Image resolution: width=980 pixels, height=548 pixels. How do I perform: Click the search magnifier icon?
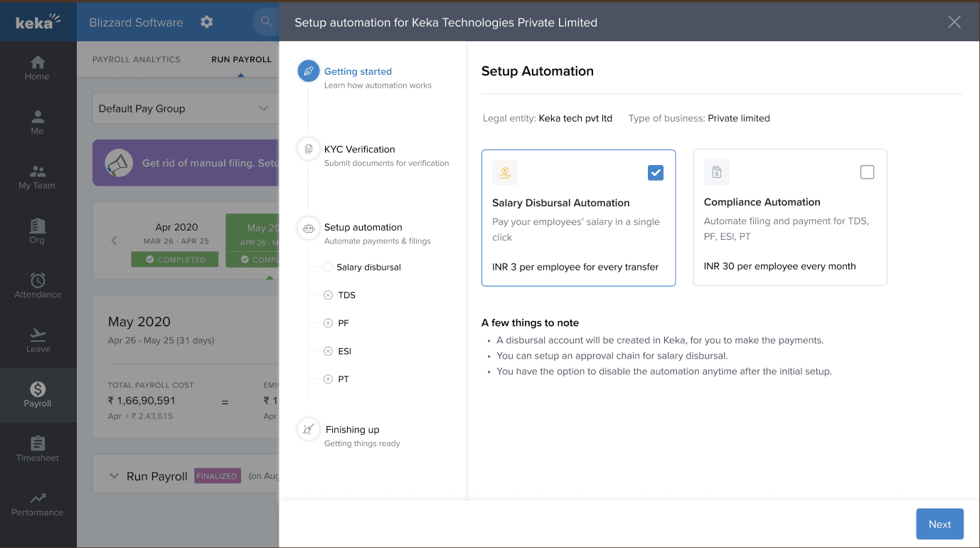point(266,22)
